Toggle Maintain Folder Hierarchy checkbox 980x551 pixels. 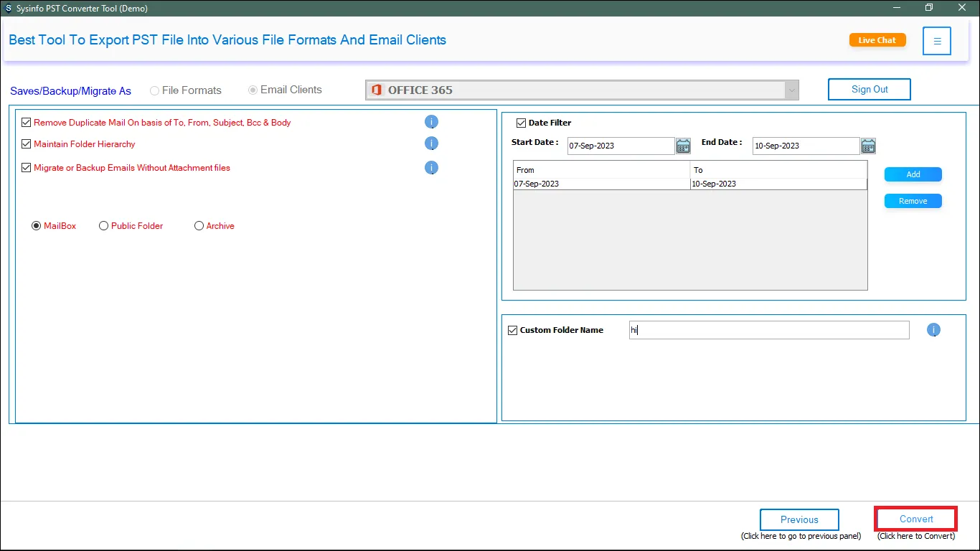(27, 144)
